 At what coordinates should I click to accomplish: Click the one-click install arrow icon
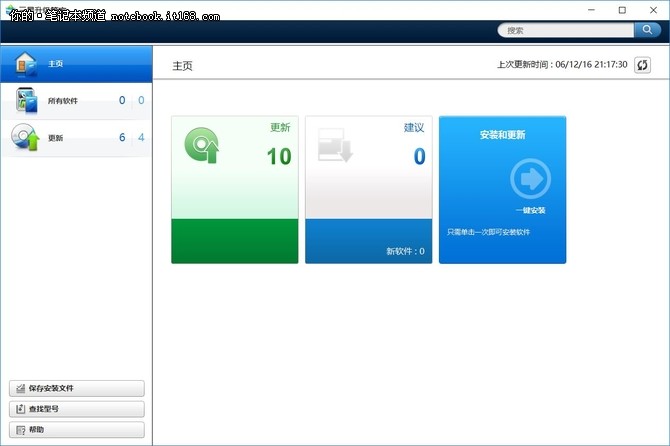pos(530,180)
